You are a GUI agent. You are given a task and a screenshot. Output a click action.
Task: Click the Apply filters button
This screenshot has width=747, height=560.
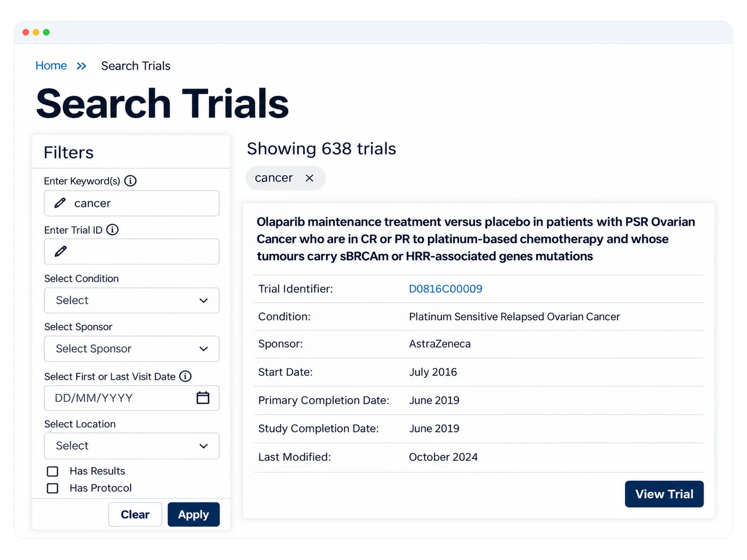click(x=194, y=514)
